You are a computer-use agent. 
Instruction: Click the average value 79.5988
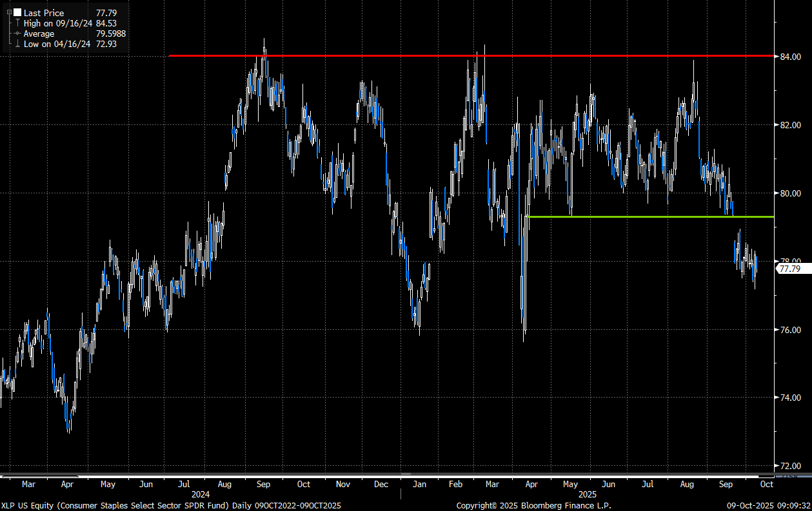tap(111, 34)
